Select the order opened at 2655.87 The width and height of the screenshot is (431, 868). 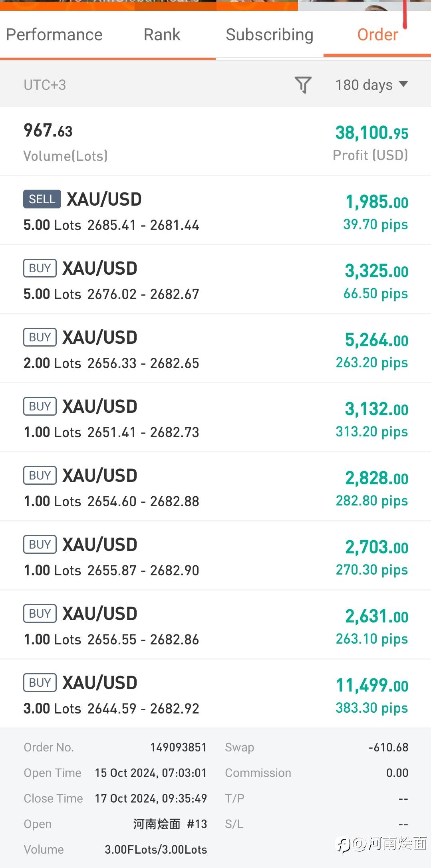215,556
